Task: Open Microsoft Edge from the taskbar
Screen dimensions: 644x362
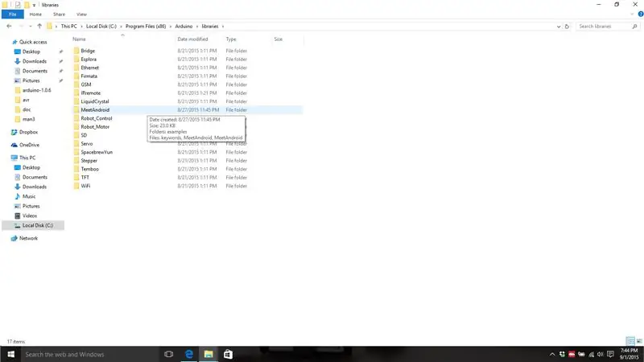Action: point(189,354)
